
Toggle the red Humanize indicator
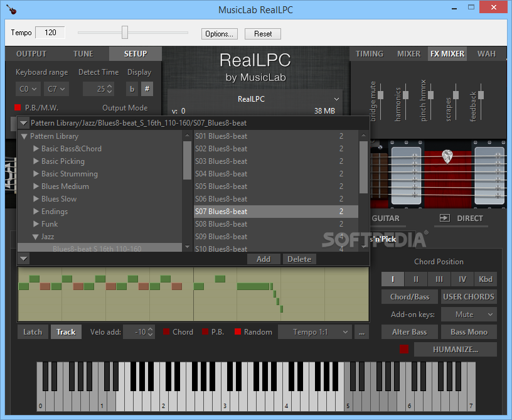[404, 349]
